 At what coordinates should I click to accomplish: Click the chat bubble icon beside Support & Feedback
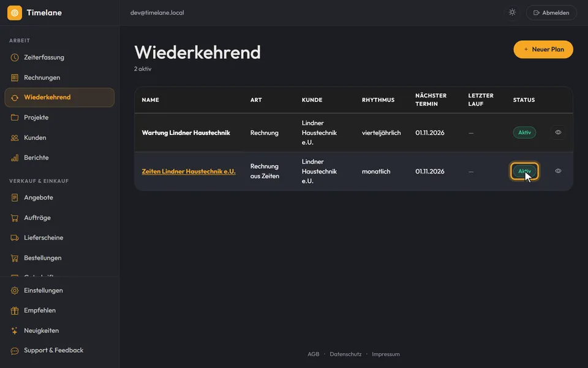point(15,351)
